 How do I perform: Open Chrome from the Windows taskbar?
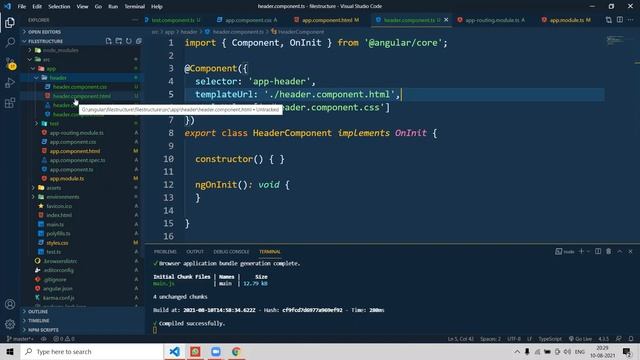pos(236,351)
